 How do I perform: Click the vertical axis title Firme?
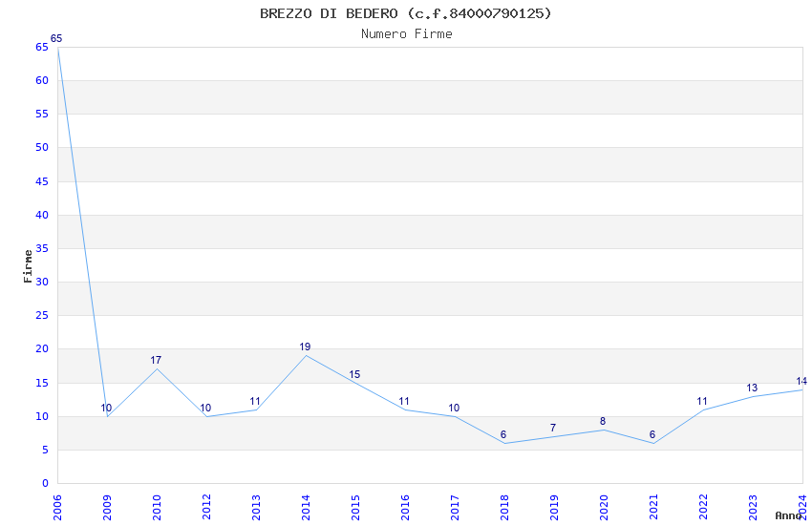point(29,266)
